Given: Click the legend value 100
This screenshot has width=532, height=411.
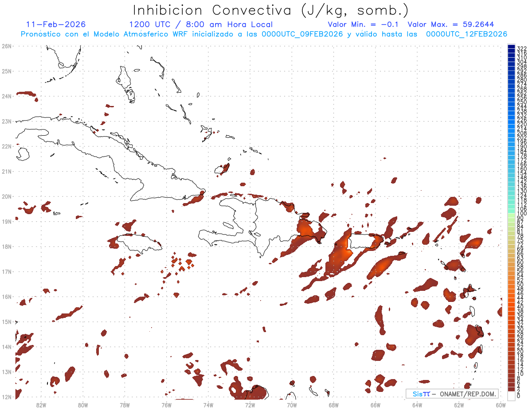Looking at the screenshot, I should click(x=521, y=214).
